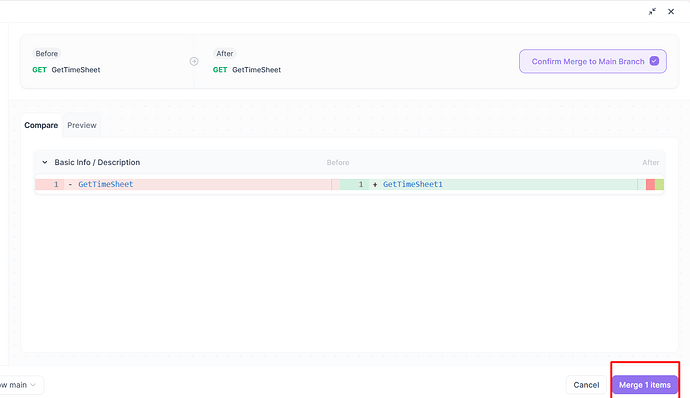Click the collapse/shrink dialog icon
Viewport: 690px width, 398px height.
point(652,11)
